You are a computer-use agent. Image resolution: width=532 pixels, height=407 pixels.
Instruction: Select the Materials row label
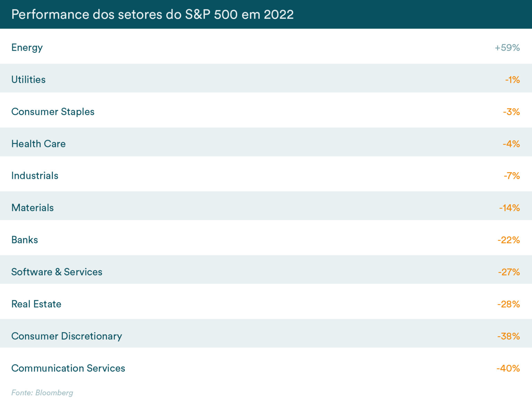(33, 208)
